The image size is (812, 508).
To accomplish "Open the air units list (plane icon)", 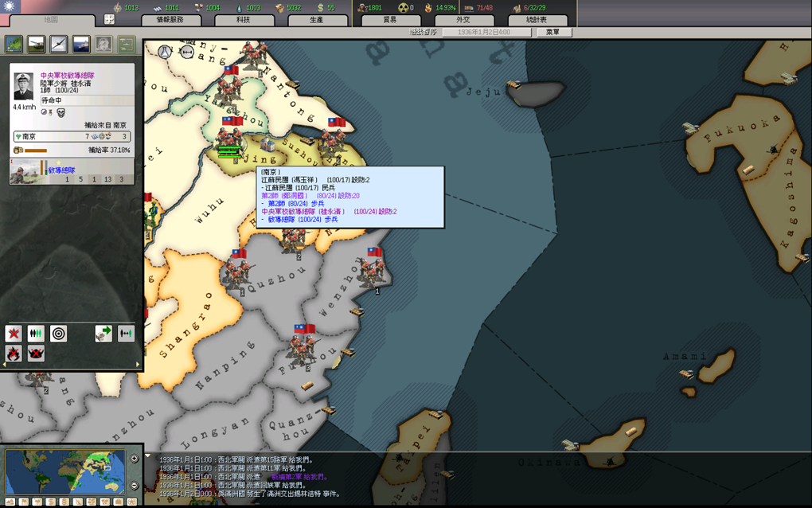I will click(59, 44).
